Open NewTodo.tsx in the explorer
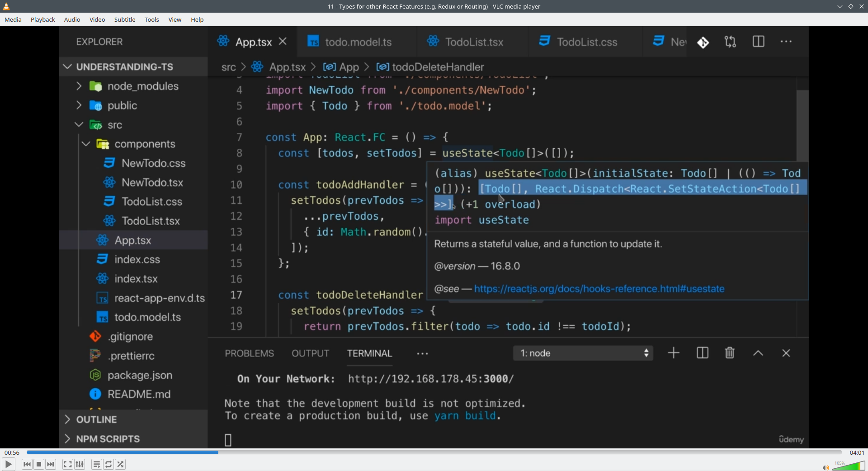This screenshot has width=868, height=471. (x=133, y=183)
